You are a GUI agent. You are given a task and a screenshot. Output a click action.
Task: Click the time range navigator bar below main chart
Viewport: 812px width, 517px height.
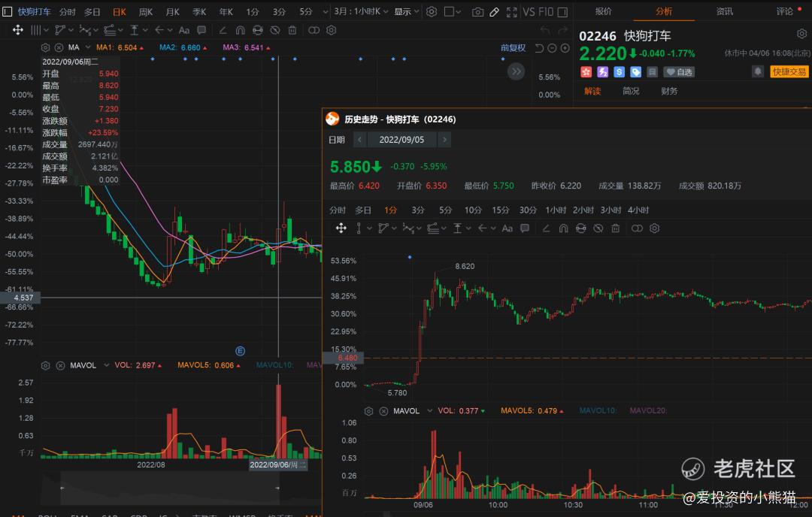[x=170, y=488]
